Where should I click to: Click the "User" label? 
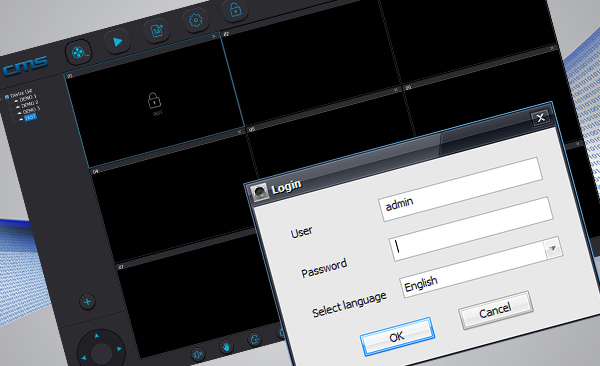click(302, 232)
